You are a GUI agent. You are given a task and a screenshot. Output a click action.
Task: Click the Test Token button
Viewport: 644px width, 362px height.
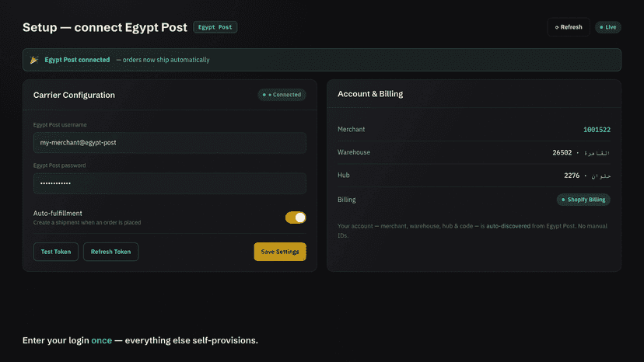point(56,252)
